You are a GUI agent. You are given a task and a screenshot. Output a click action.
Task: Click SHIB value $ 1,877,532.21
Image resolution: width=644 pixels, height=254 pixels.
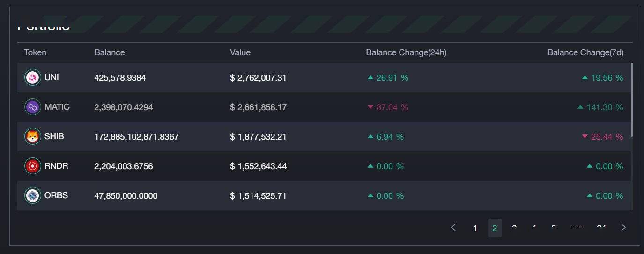[x=258, y=137]
